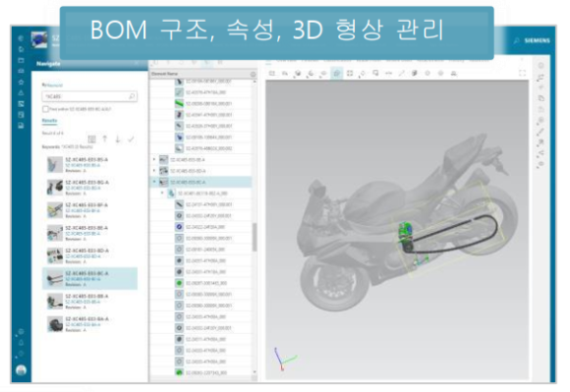Click the checkmark icon above results
Viewport: 570px width, 392px height.
131,140
